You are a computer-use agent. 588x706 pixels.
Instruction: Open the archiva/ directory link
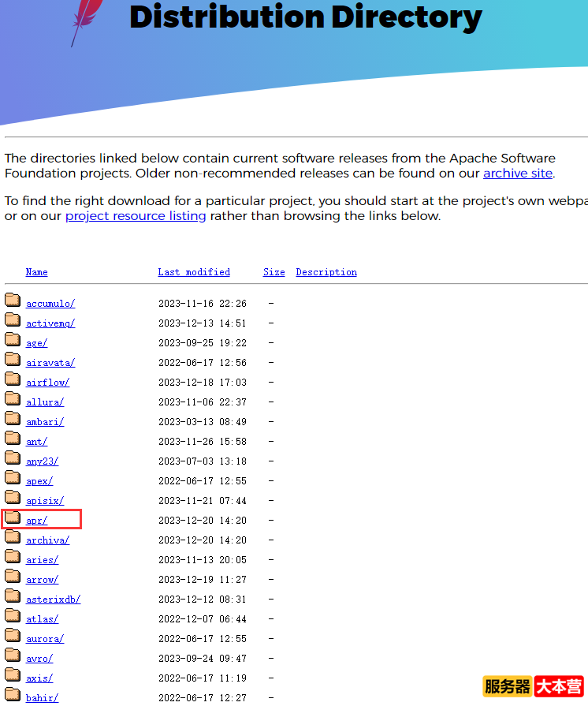48,540
